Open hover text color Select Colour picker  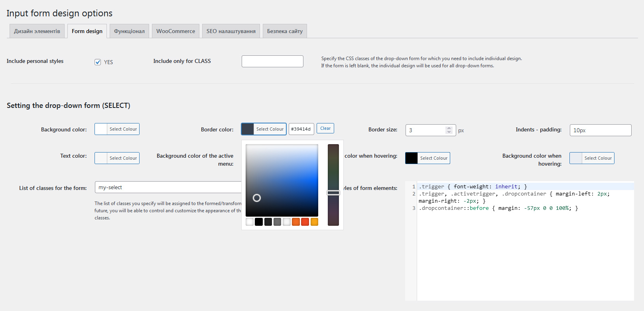pos(427,158)
